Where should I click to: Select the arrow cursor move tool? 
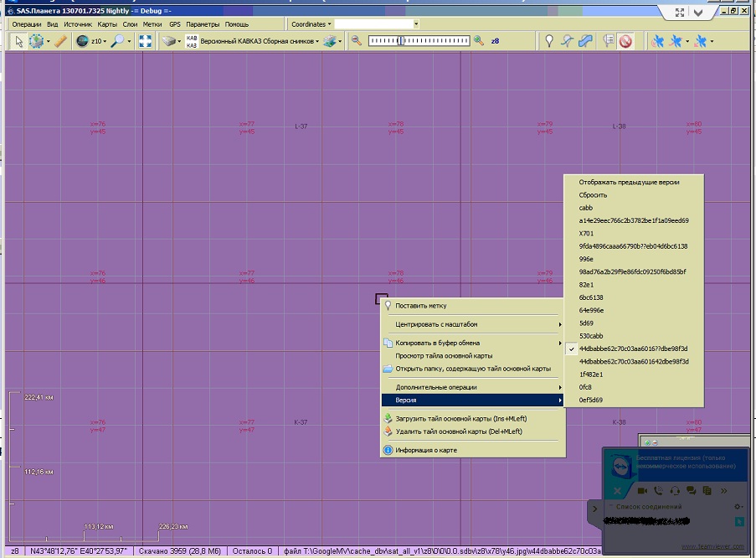19,41
